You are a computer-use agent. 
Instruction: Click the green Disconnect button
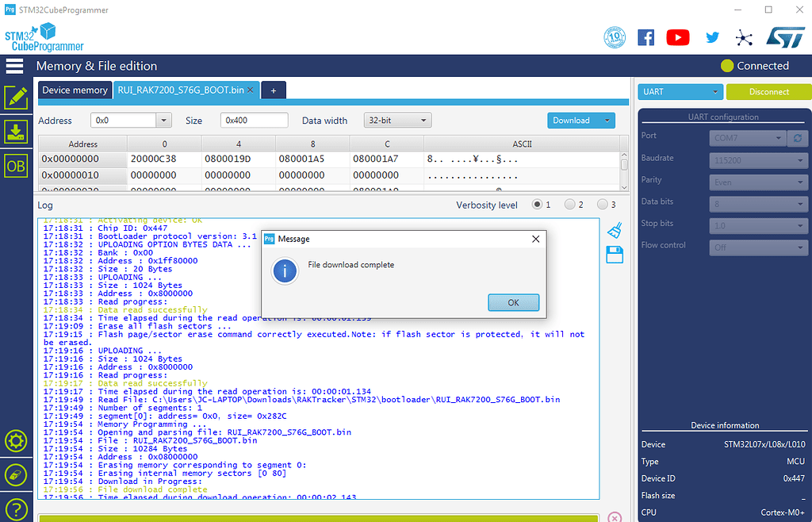click(x=768, y=91)
